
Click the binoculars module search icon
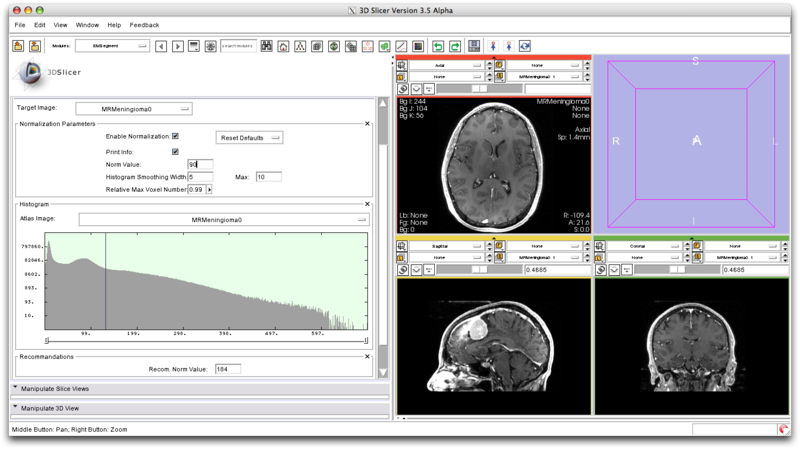(266, 46)
